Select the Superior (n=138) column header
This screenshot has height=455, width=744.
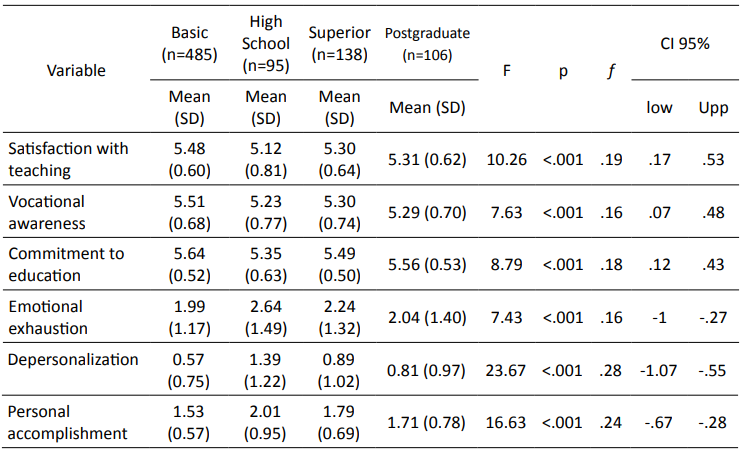click(x=339, y=43)
